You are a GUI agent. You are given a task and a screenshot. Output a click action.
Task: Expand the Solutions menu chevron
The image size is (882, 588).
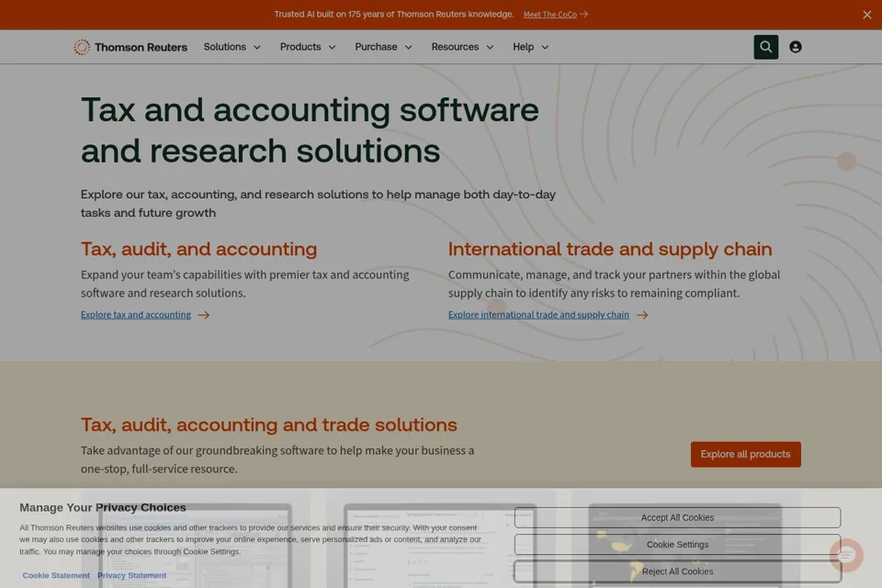coord(257,47)
